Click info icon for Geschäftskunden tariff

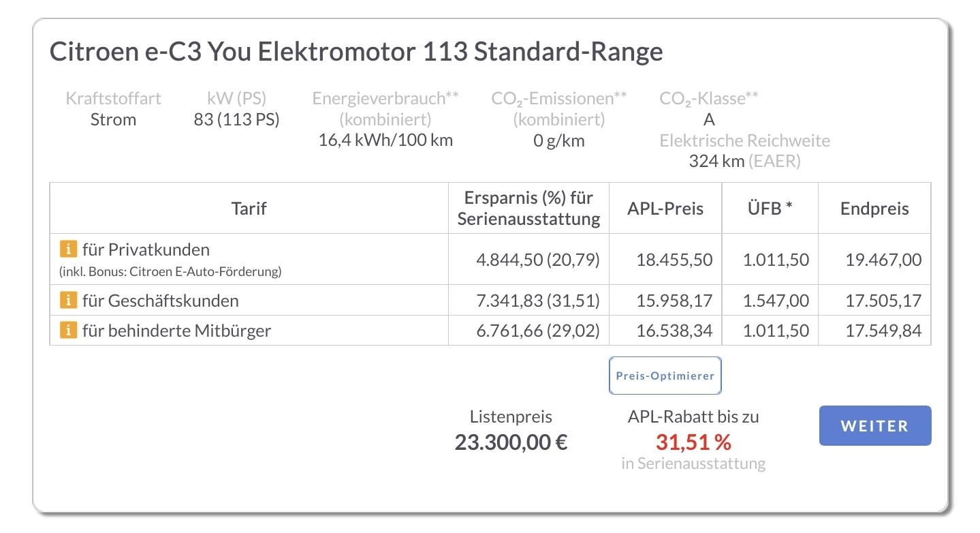[68, 300]
